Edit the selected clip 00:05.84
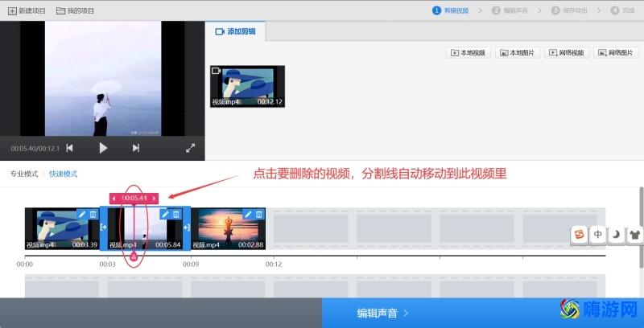Screen dimensions: 644x328 (x=165, y=214)
